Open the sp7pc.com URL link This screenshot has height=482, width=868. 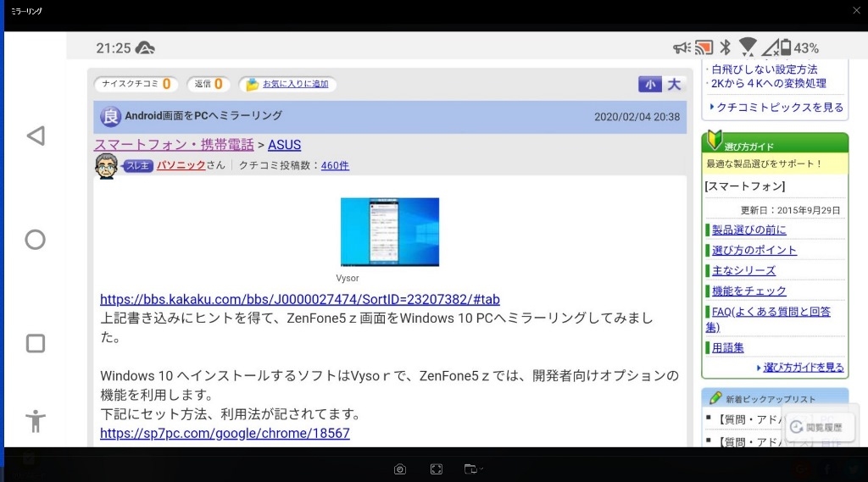[225, 434]
